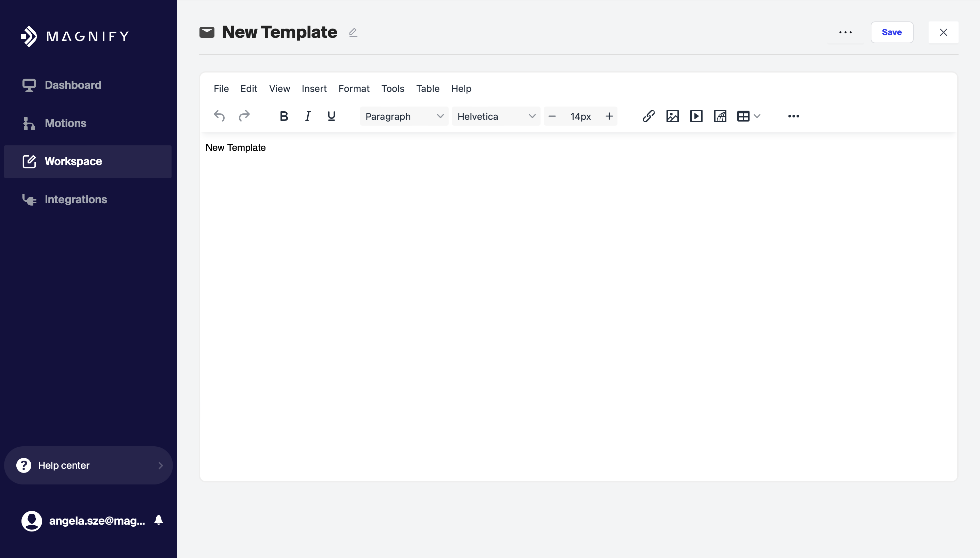This screenshot has height=558, width=980.
Task: Click the insert image icon
Action: click(x=672, y=116)
